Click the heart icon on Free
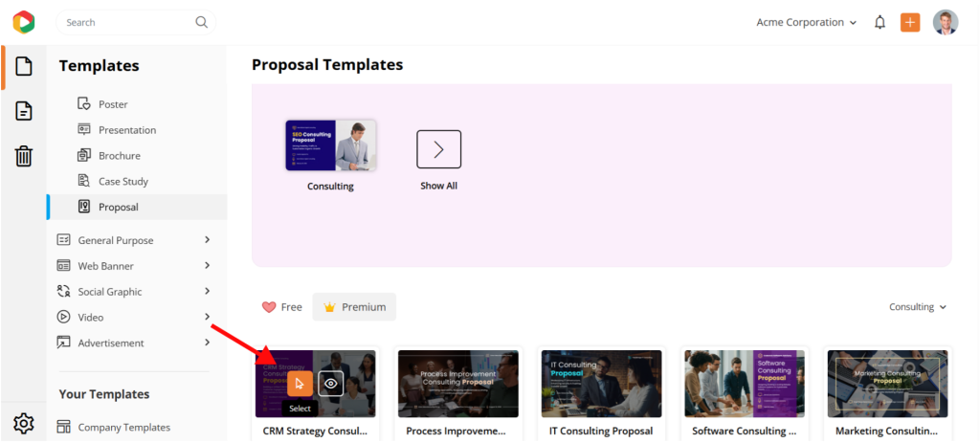This screenshot has height=443, width=980. (269, 307)
